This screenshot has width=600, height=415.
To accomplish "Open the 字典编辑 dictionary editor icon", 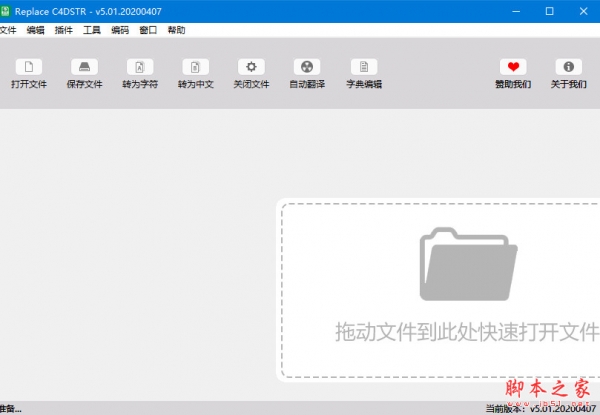I will 364,67.
